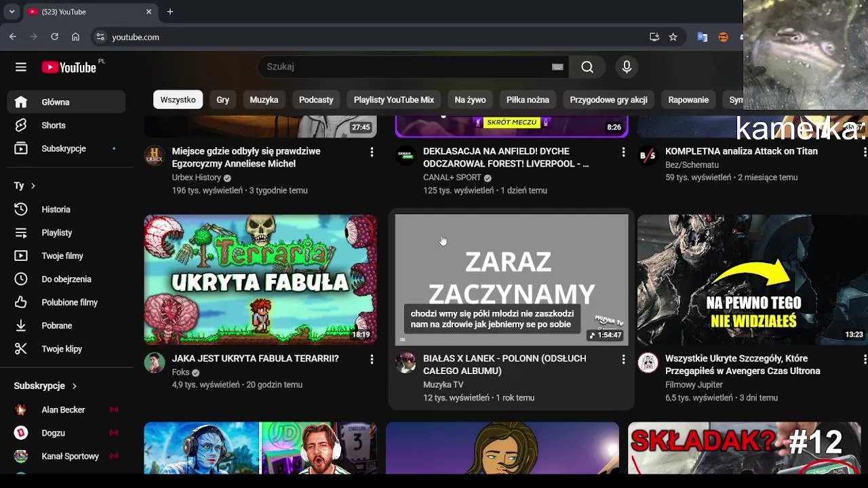Open the on-screen keyboard in search

557,66
